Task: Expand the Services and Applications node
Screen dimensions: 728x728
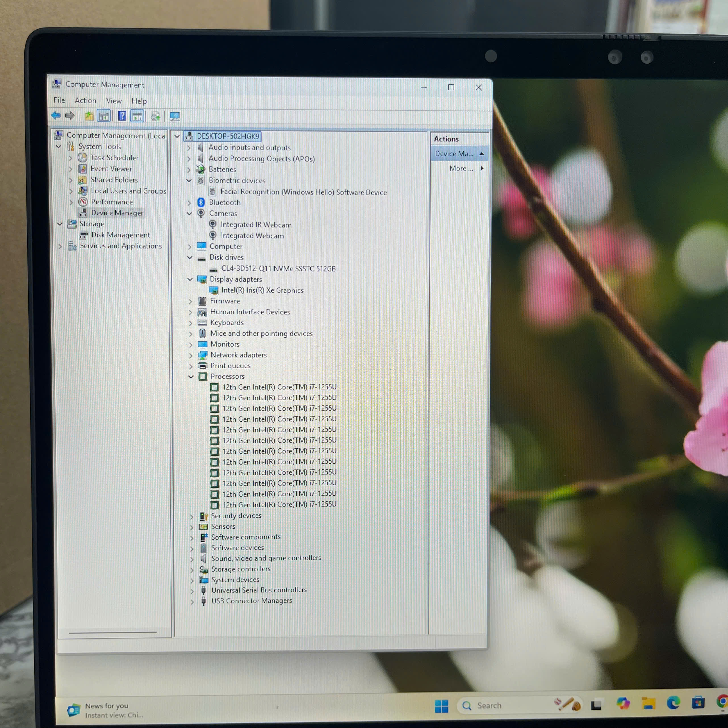Action: pyautogui.click(x=60, y=246)
